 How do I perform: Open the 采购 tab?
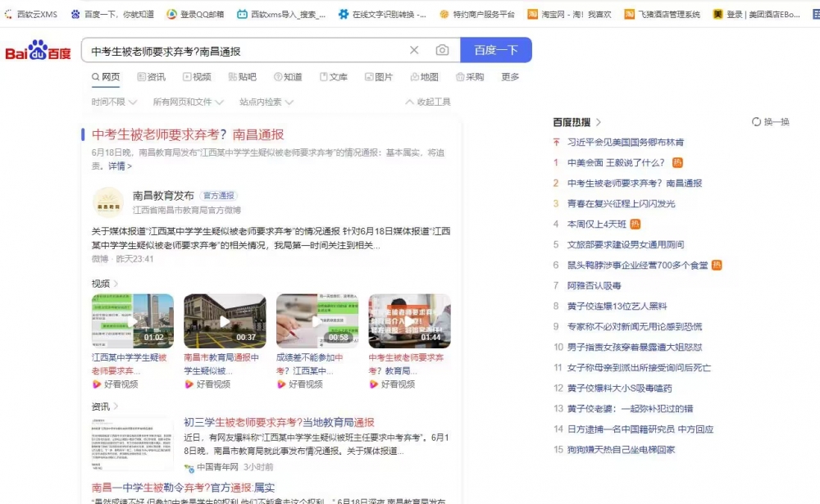pos(470,77)
